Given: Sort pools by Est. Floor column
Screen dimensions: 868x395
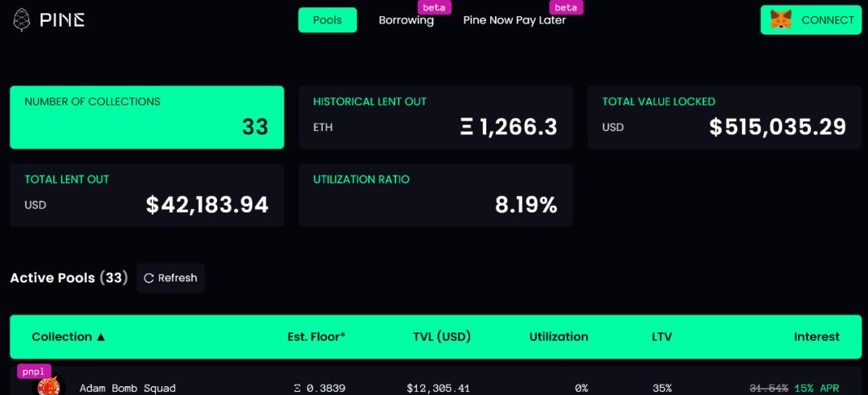Looking at the screenshot, I should tap(316, 337).
